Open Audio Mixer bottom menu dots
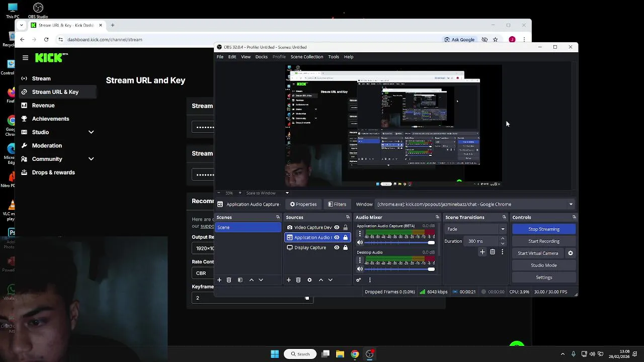 tap(370, 280)
